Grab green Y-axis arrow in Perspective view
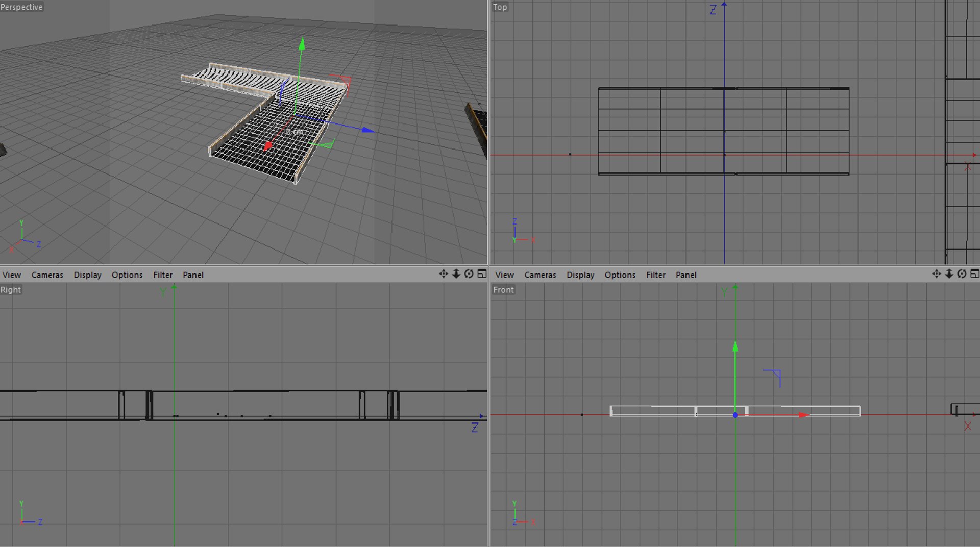Image resolution: width=980 pixels, height=547 pixels. [x=302, y=44]
